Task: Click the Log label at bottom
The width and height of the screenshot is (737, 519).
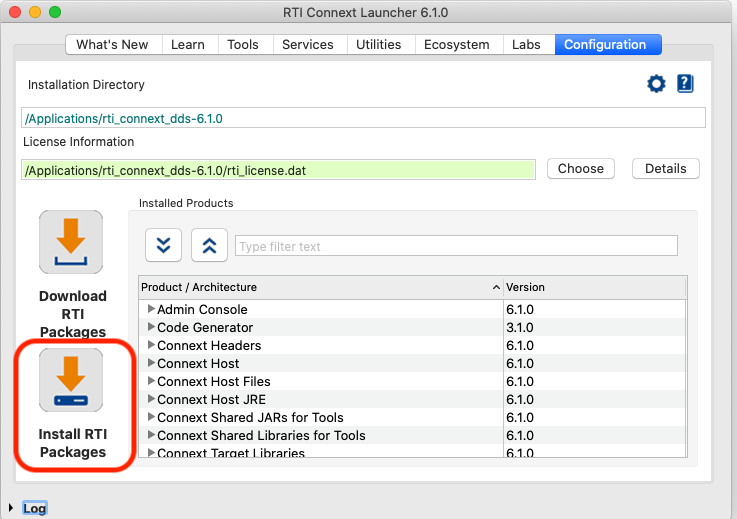Action: pyautogui.click(x=35, y=508)
